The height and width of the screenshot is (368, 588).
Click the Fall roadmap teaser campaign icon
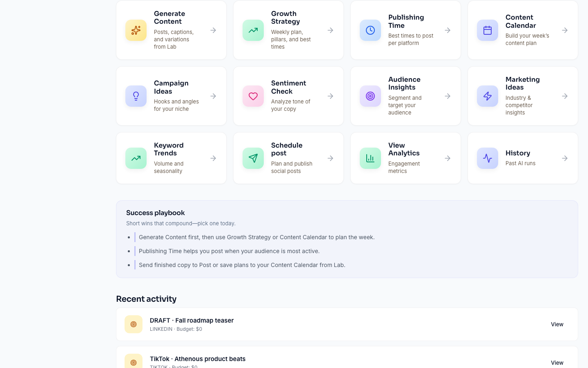[134, 324]
